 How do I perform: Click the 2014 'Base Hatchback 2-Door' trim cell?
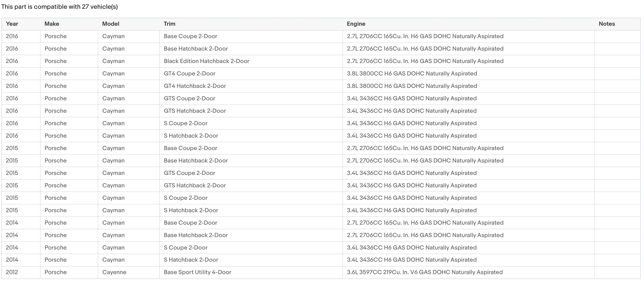point(251,235)
